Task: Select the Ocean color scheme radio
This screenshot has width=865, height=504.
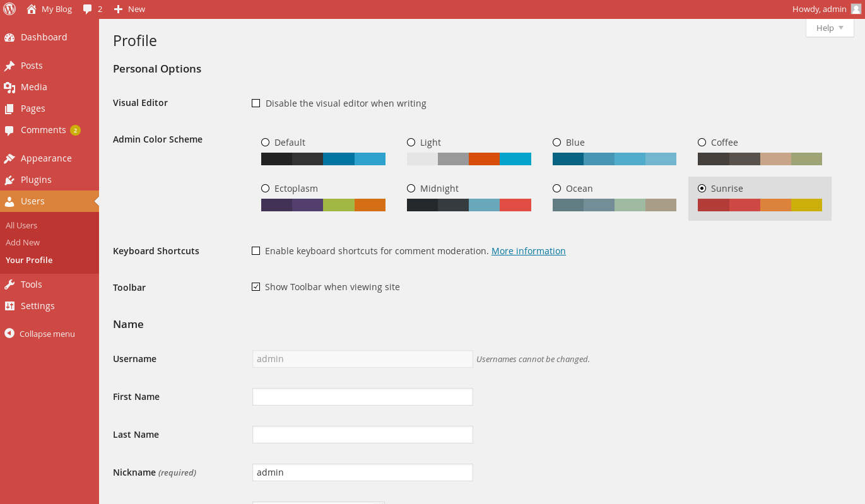Action: 556,189
